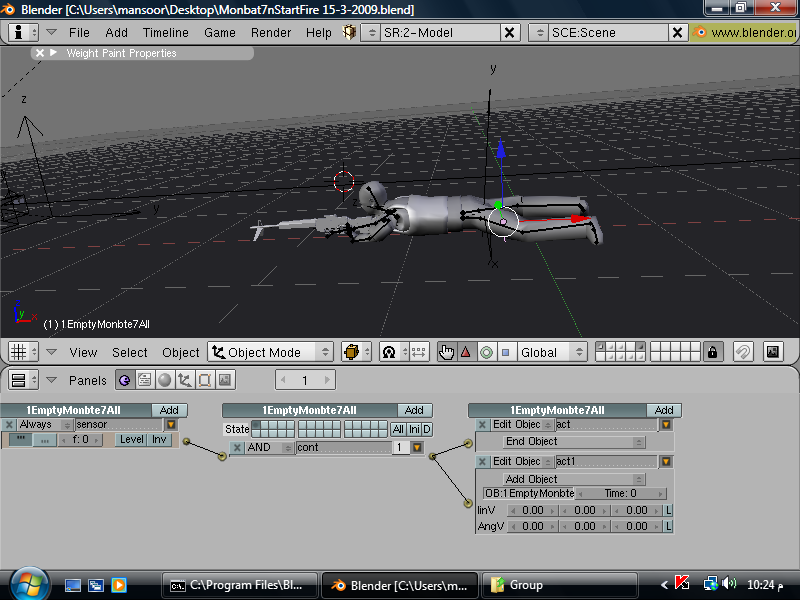Screen dimensions: 800x600
Task: Close Weight Paint Properties panel
Action: [x=40, y=53]
